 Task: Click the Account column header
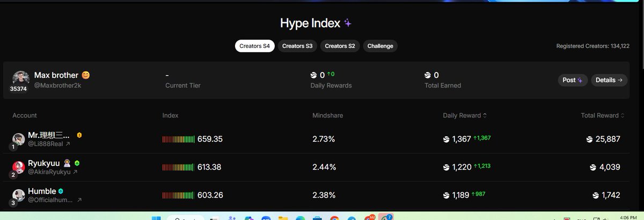tap(25, 115)
